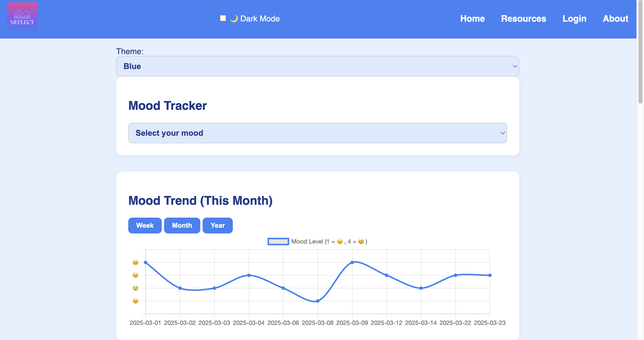Toggle the Mood Level legend box
Screen dimensions: 644x340
coord(278,241)
